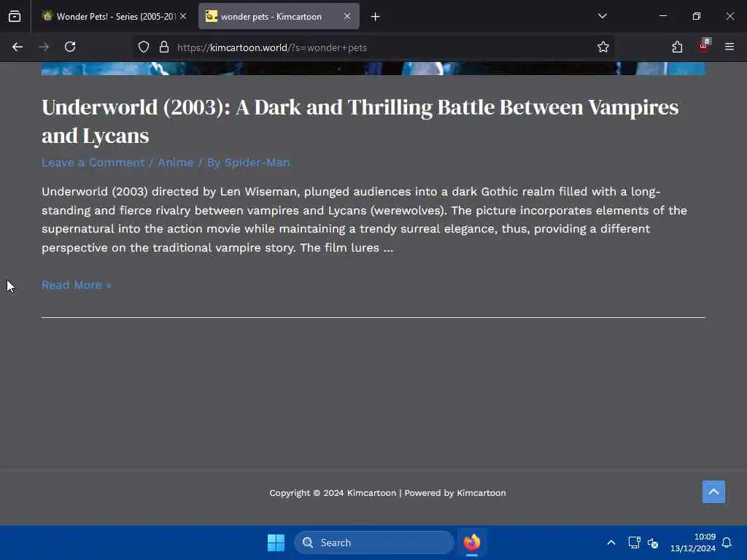747x560 pixels.
Task: Click the Underworld article banner image
Action: [373, 69]
